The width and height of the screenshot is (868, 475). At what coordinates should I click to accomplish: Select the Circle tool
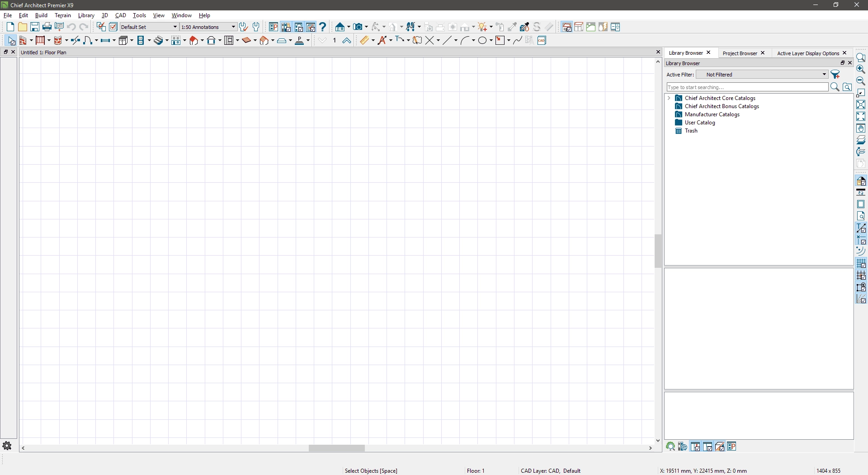point(482,41)
